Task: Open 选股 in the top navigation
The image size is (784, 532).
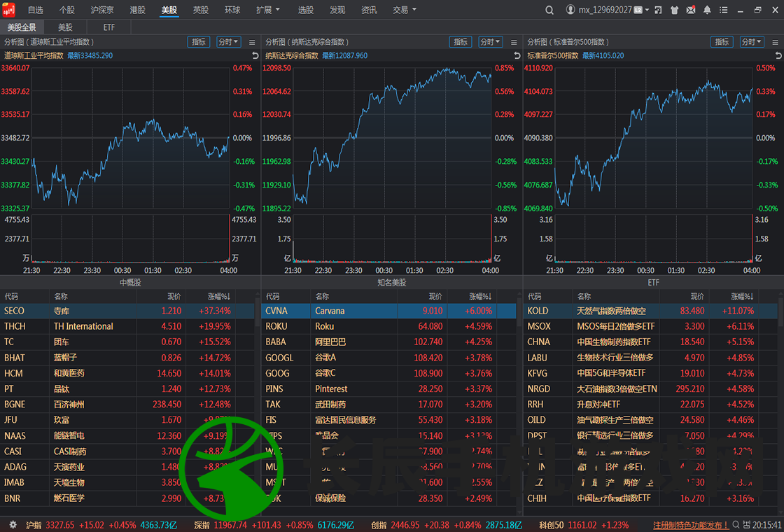Action: [x=306, y=10]
